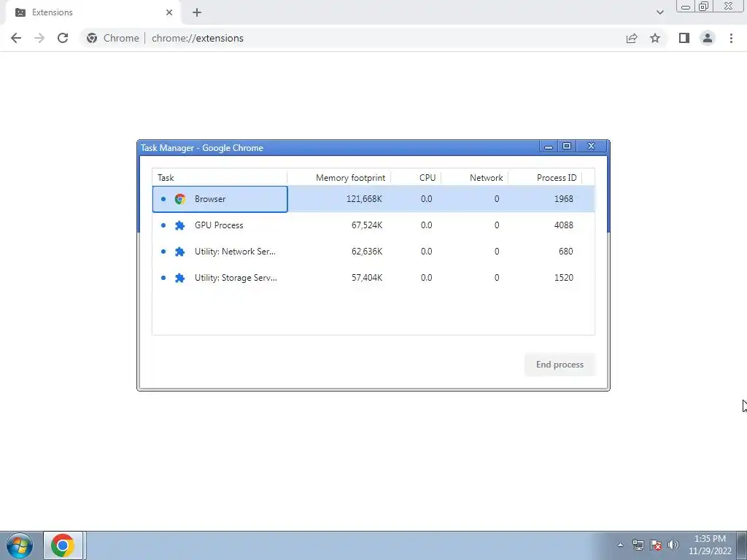Sort by Memory footprint column

point(338,178)
